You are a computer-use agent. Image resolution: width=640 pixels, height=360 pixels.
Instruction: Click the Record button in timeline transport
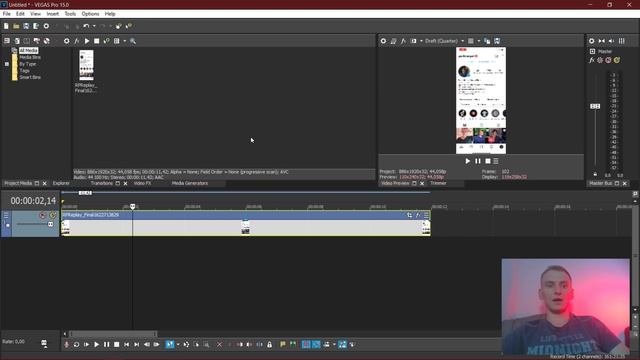click(67, 344)
